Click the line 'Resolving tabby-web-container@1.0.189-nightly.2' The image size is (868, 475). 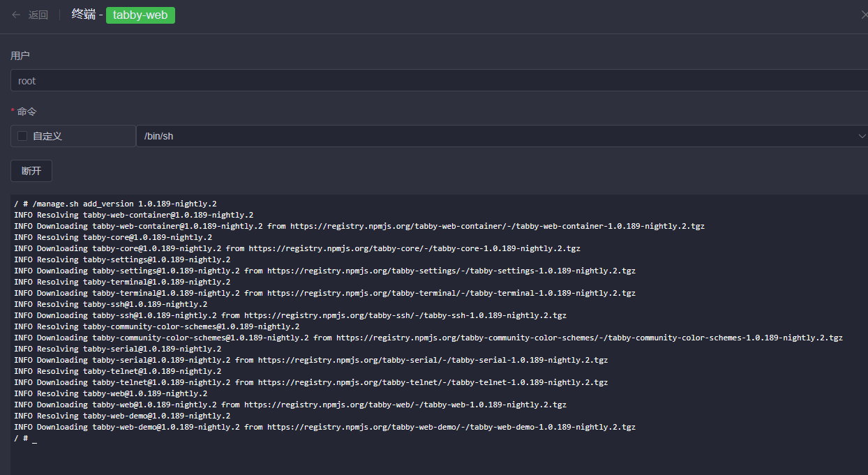(x=133, y=215)
